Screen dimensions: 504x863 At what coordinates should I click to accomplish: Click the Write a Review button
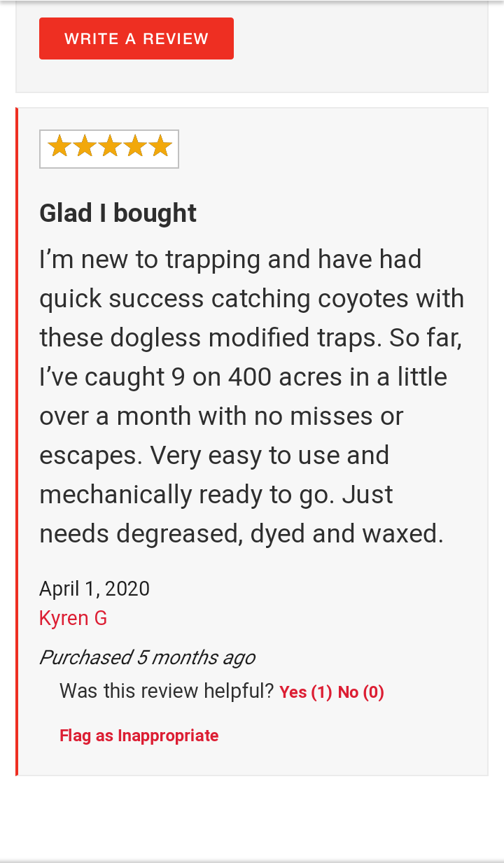pyautogui.click(x=136, y=38)
